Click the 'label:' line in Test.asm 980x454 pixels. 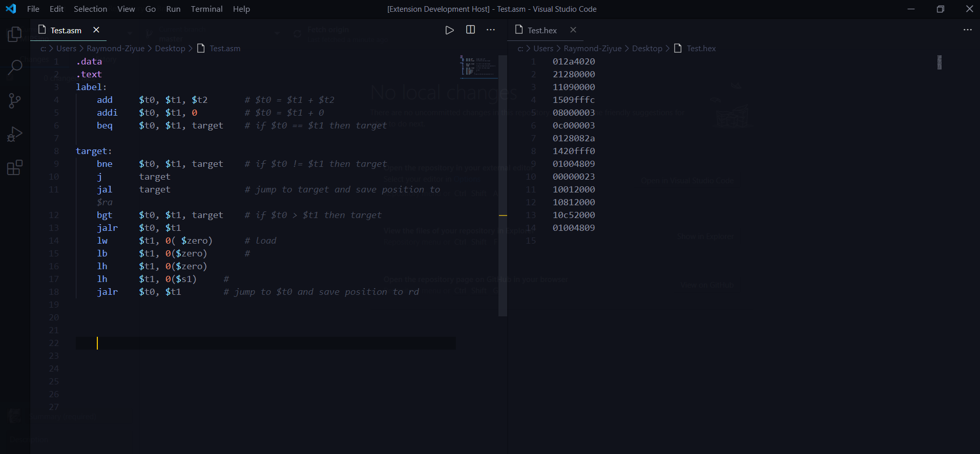[91, 87]
